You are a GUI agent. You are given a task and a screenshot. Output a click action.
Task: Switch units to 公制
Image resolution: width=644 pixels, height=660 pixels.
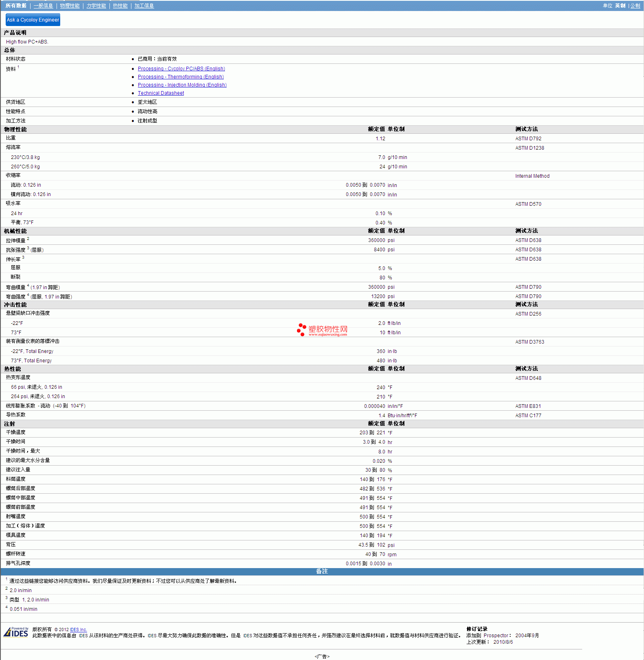click(x=635, y=6)
